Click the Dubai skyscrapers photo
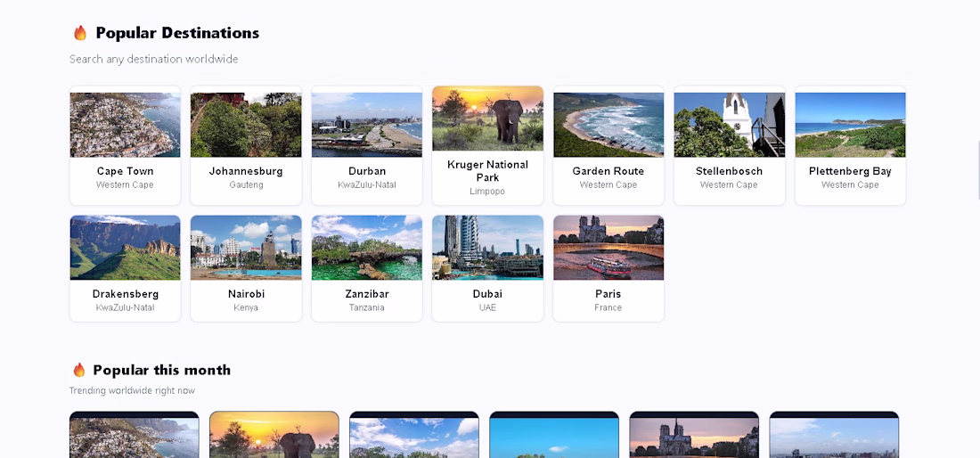Image resolution: width=980 pixels, height=458 pixels. 487,248
